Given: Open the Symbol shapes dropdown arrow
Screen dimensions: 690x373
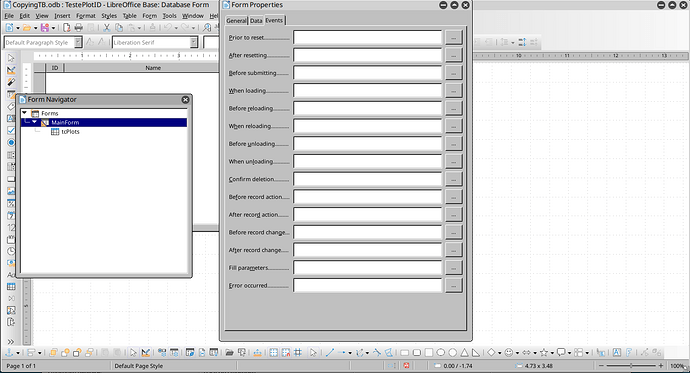Looking at the screenshot, I should (517, 353).
